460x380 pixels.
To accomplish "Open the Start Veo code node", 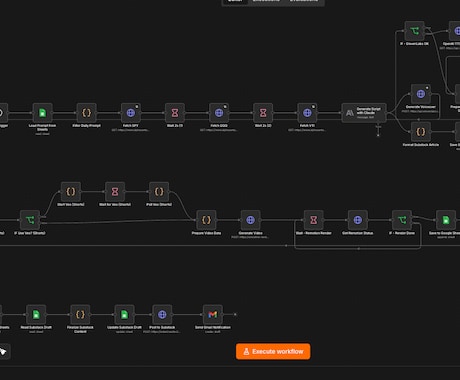I will (71, 192).
